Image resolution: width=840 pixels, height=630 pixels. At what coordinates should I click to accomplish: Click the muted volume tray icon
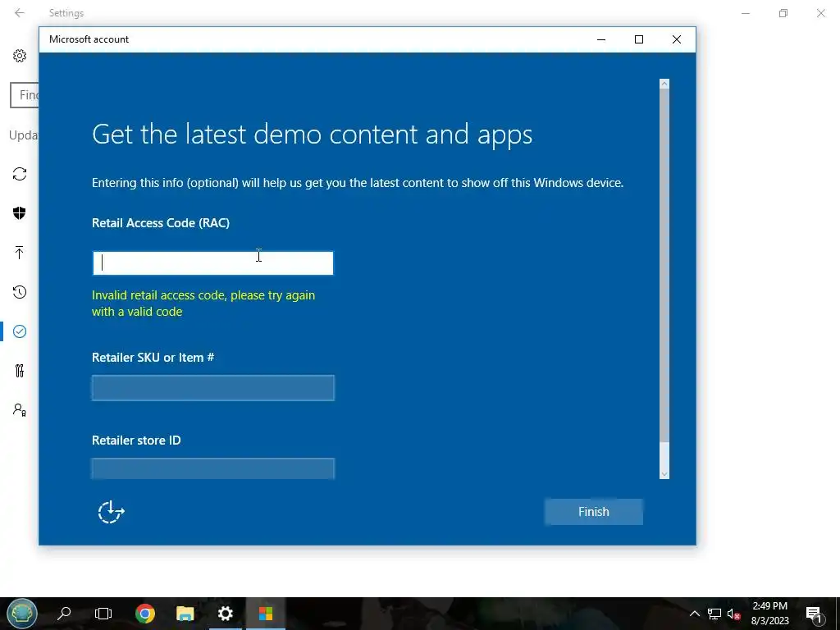[x=734, y=614]
